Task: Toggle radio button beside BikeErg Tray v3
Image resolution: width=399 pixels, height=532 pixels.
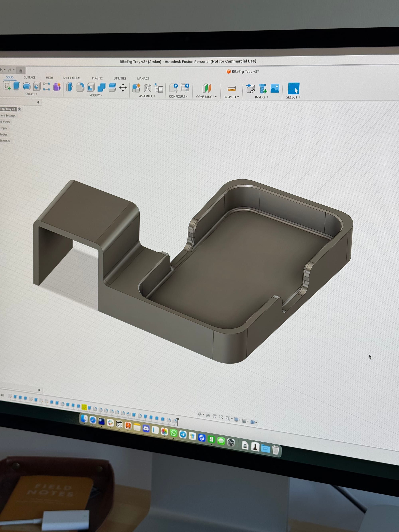Action: click(20, 109)
